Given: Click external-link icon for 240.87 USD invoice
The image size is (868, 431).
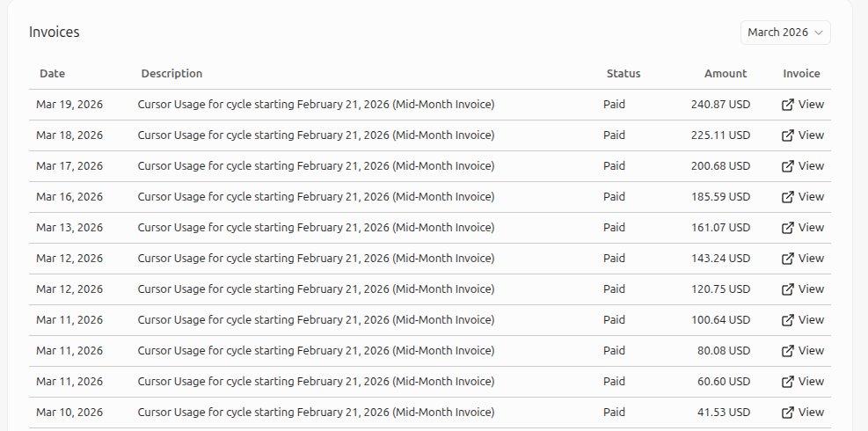Looking at the screenshot, I should (787, 105).
